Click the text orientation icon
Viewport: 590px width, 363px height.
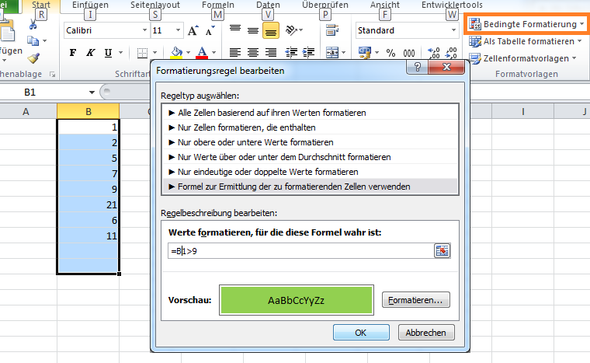291,30
